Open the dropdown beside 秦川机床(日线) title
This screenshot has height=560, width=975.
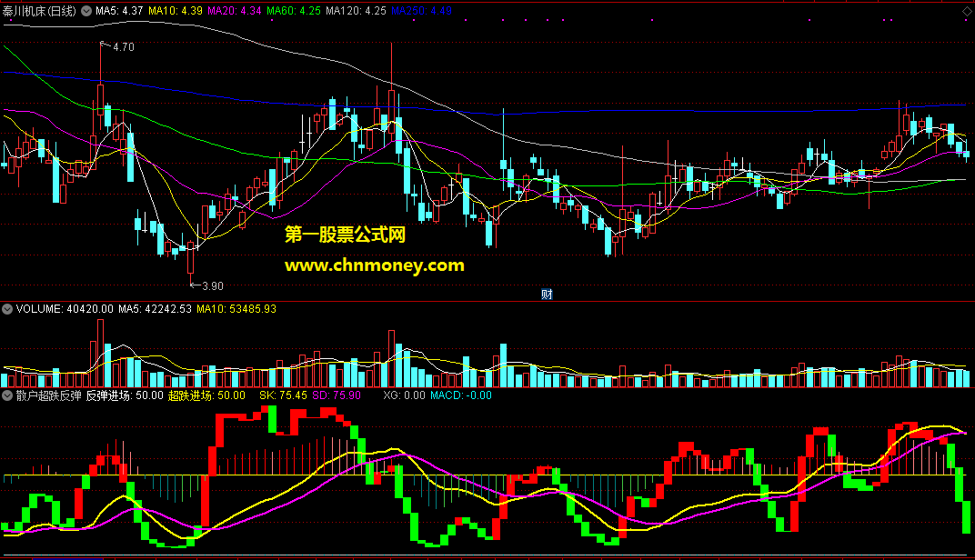click(86, 11)
